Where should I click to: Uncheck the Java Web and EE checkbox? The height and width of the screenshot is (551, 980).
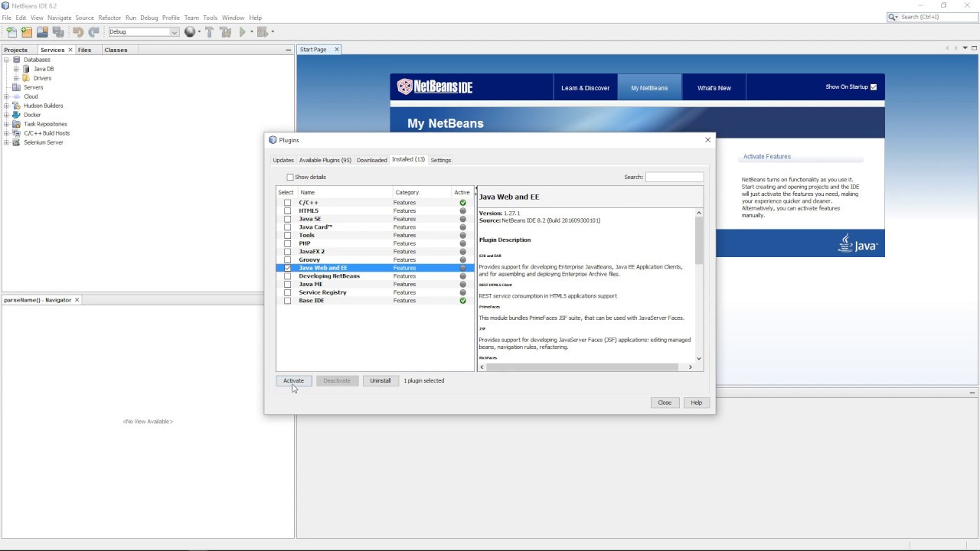(288, 268)
